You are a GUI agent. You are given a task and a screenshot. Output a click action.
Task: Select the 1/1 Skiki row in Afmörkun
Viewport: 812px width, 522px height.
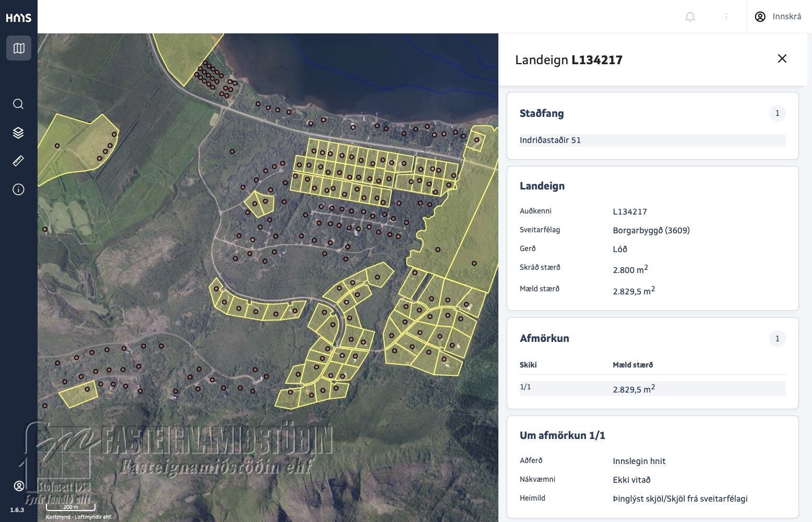click(652, 388)
